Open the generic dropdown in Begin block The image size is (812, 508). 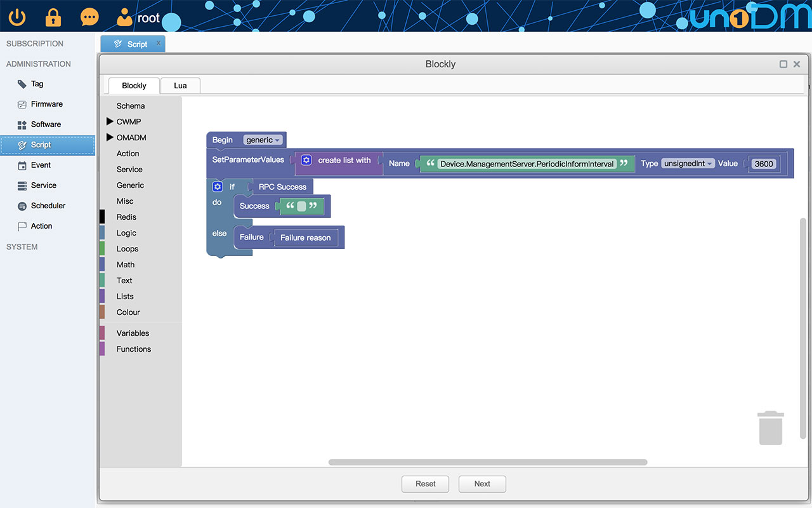pos(263,140)
